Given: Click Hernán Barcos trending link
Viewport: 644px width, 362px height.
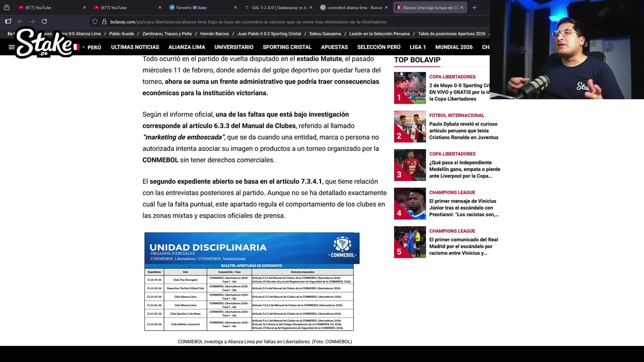Looking at the screenshot, I should point(214,34).
